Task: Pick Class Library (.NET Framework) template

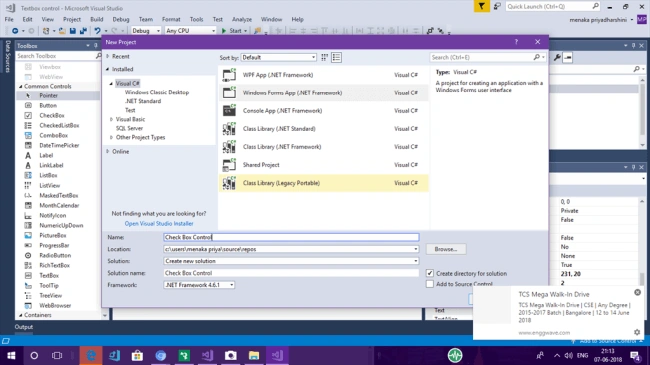Action: click(323, 147)
